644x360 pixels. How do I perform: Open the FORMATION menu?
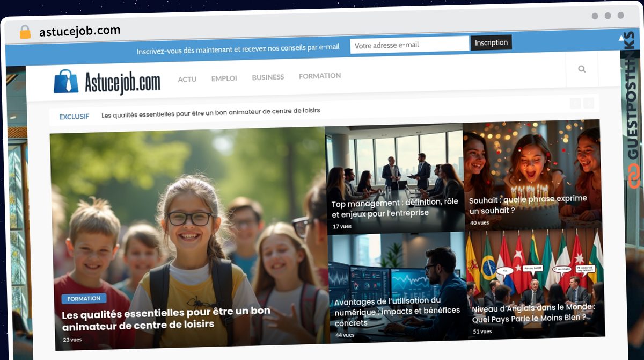[320, 76]
